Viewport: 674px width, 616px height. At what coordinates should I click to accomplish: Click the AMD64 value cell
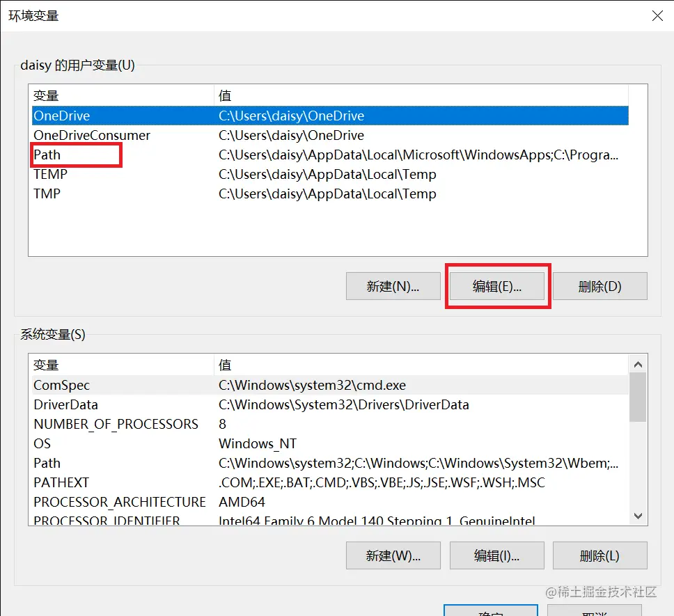coord(242,502)
